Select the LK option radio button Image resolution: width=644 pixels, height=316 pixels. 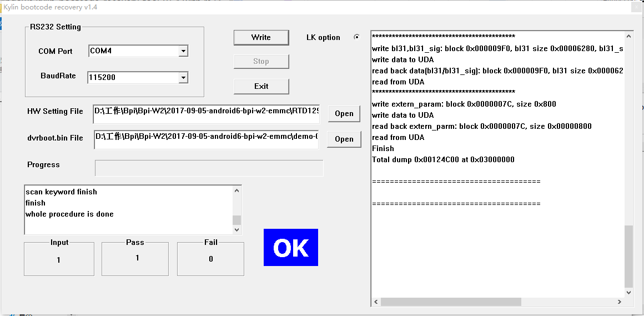(356, 37)
